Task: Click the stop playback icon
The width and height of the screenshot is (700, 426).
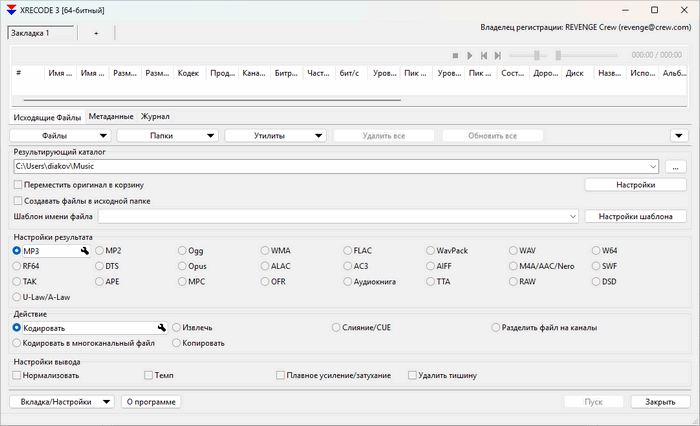Action: [x=455, y=56]
